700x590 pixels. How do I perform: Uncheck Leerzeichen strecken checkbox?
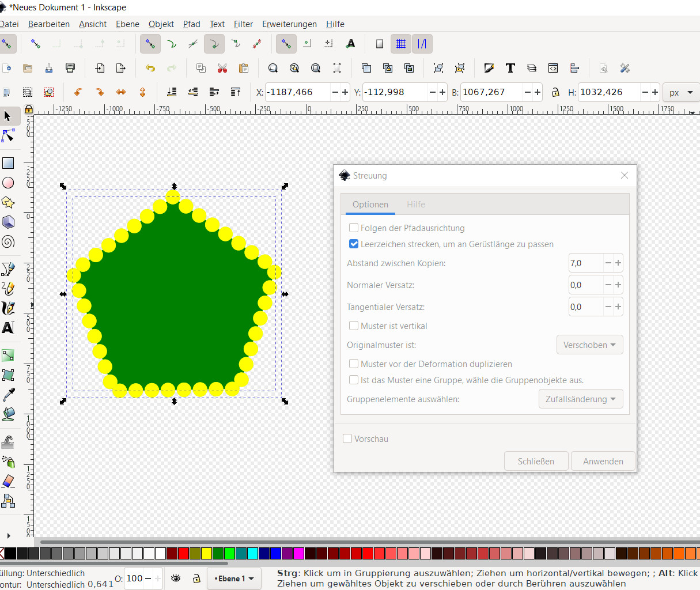pos(354,244)
